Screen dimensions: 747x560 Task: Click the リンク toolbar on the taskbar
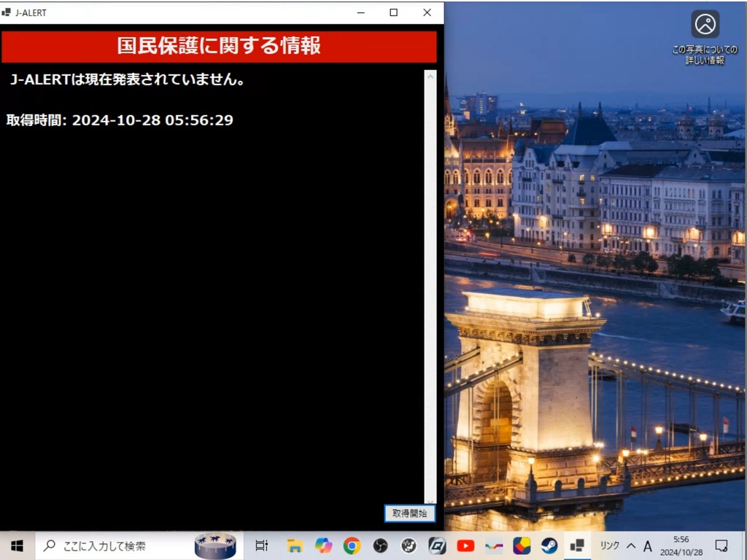pyautogui.click(x=609, y=545)
